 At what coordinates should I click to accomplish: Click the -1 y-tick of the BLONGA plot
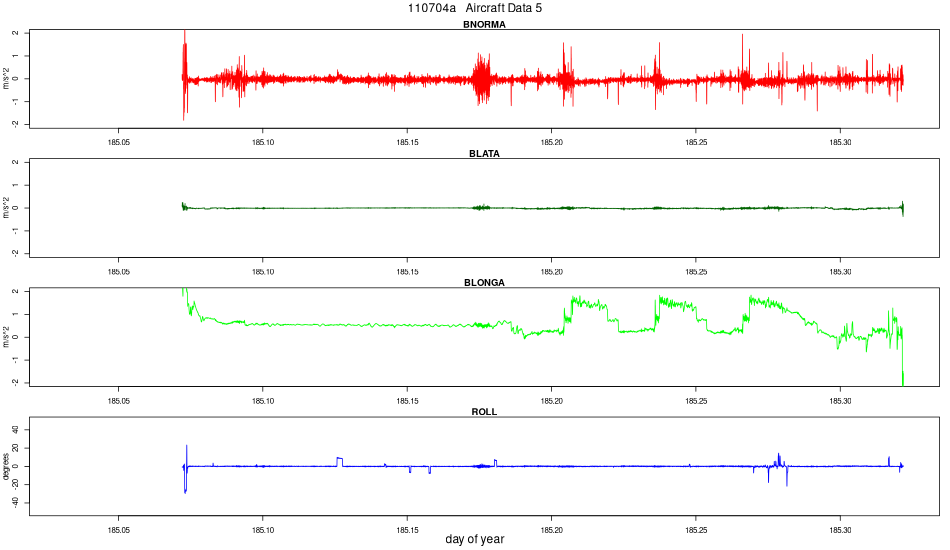point(16,360)
